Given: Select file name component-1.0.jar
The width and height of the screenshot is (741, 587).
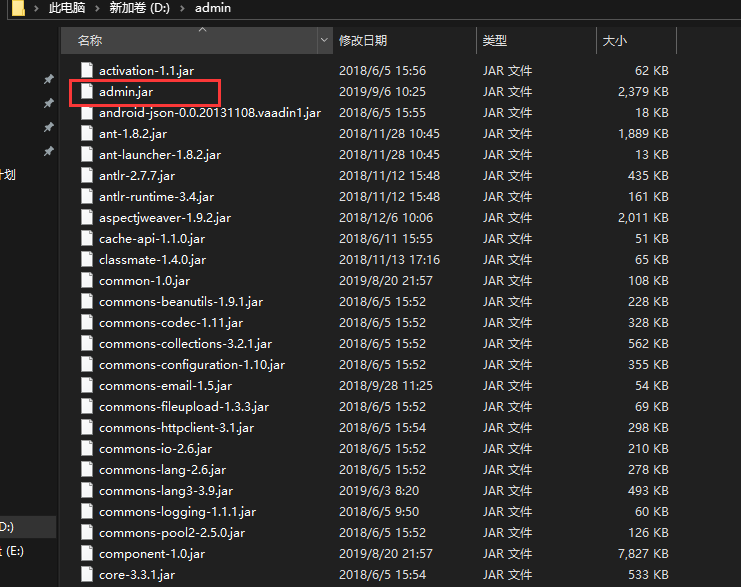Looking at the screenshot, I should [152, 553].
